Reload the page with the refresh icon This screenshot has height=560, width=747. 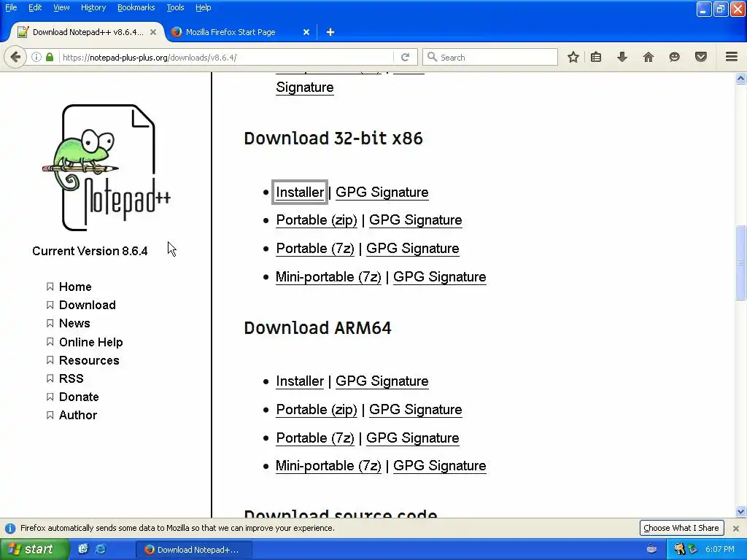pyautogui.click(x=406, y=57)
